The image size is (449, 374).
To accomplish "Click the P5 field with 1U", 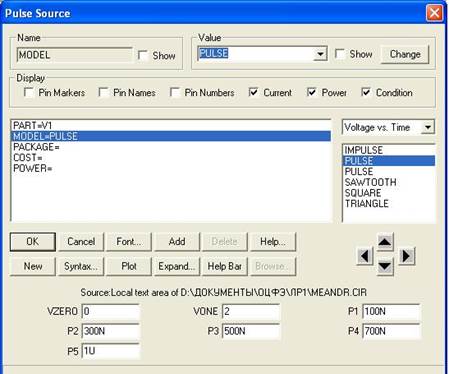I will pyautogui.click(x=110, y=351).
